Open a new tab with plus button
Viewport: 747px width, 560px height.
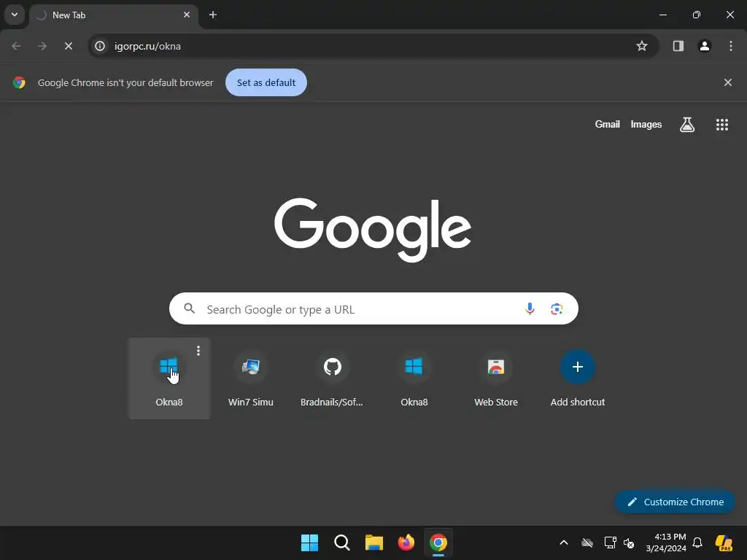(213, 15)
